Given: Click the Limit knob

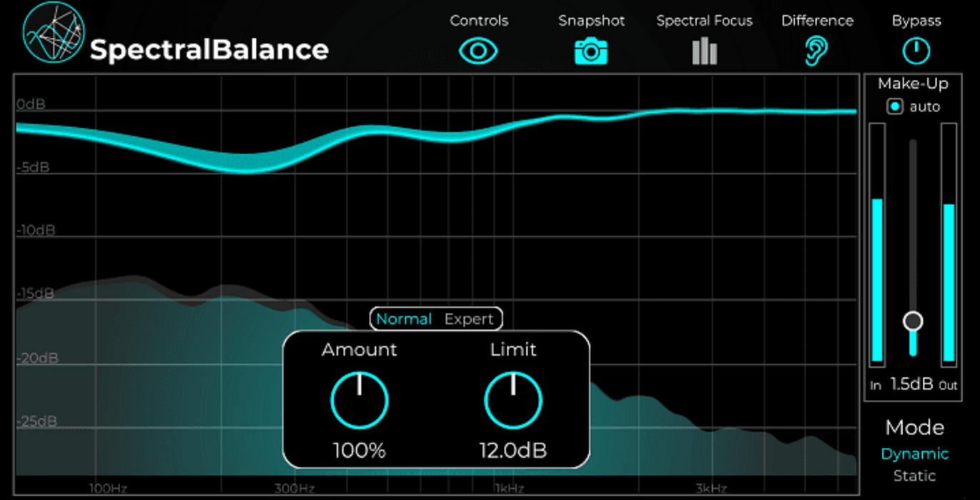Looking at the screenshot, I should click(x=513, y=401).
